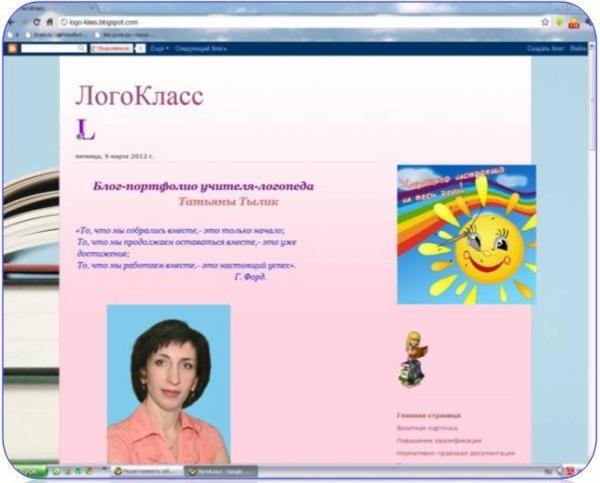Open 'Повышение квалификации' sidebar page
600x483 pixels.
(x=439, y=441)
